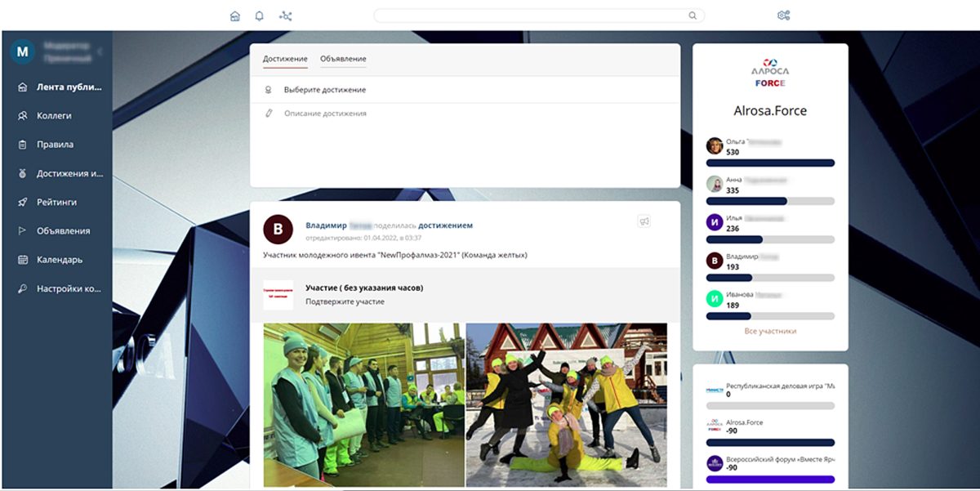Switch to the Объявление tab
The image size is (980, 491).
(x=343, y=59)
